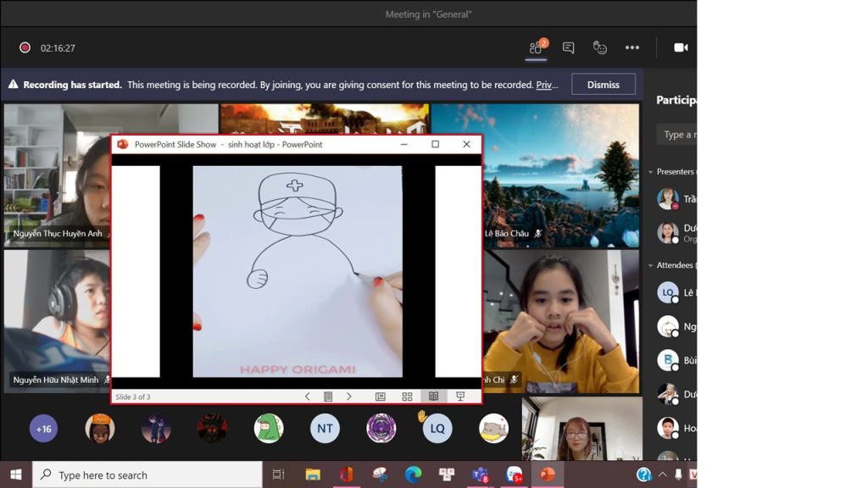
Task: Show the +16 additional participants
Action: point(43,429)
